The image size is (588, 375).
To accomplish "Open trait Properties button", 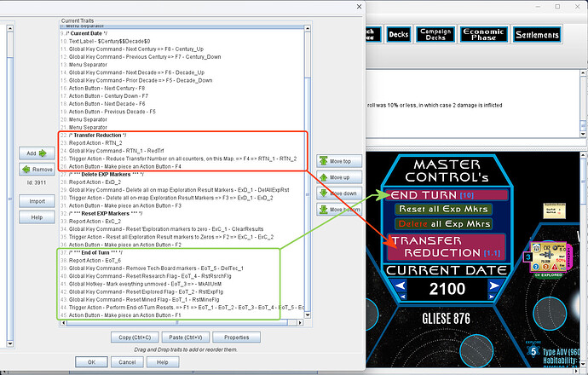I will (236, 337).
